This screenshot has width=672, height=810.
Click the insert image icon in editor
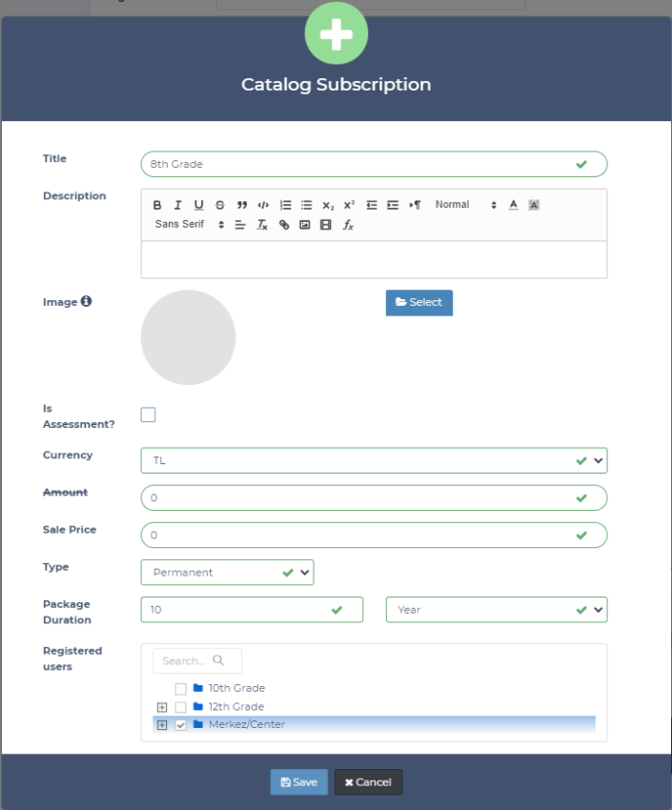[x=305, y=225]
